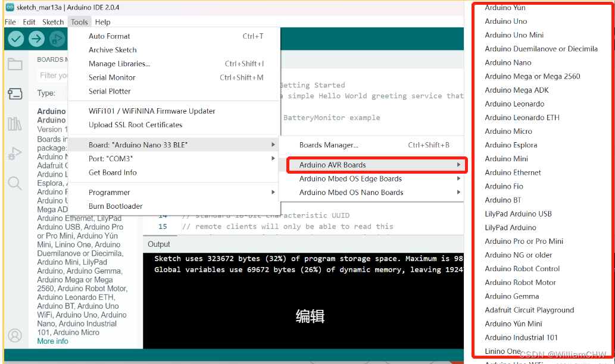Image resolution: width=615 pixels, height=364 pixels.
Task: Select Arduino Mini board
Action: tap(506, 159)
